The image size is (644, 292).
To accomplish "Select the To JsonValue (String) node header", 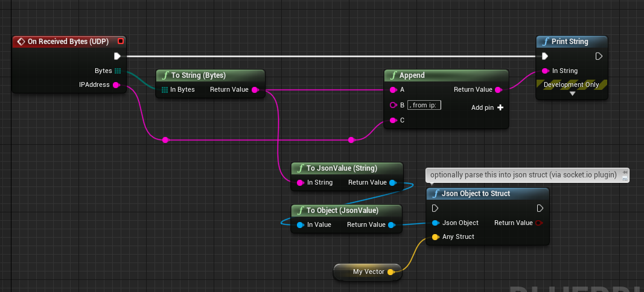I will coord(347,168).
